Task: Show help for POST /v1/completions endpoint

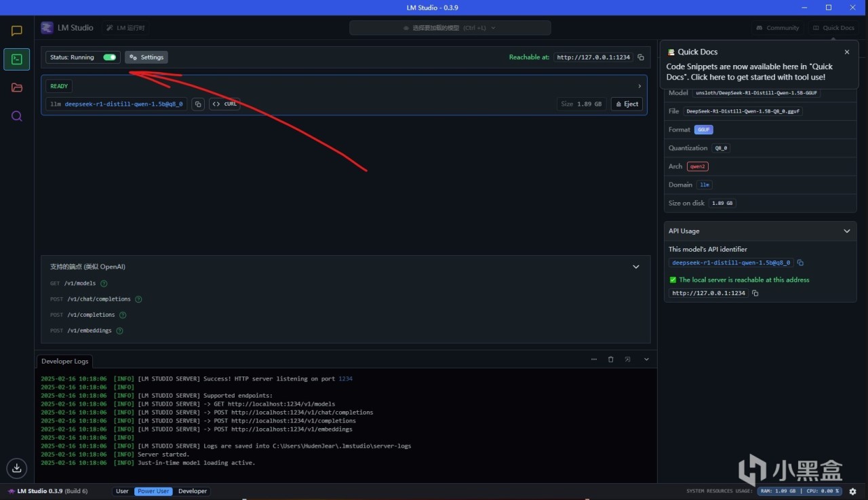Action: [x=123, y=315]
